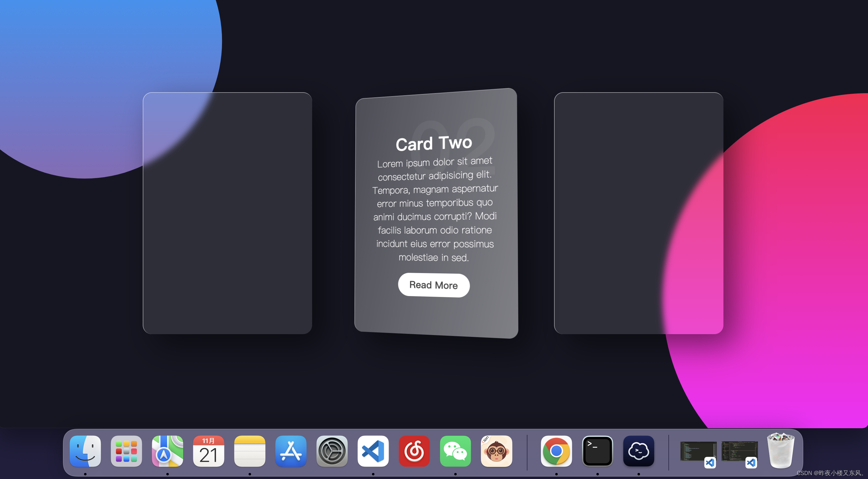868x479 pixels.
Task: Open System Preferences gear icon
Action: [x=332, y=451]
